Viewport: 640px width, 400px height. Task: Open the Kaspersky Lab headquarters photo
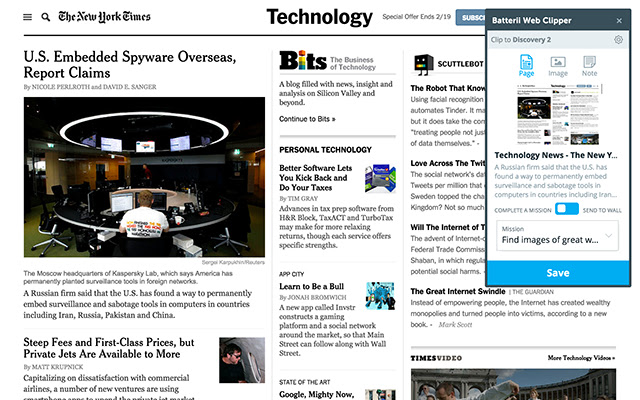tap(144, 177)
